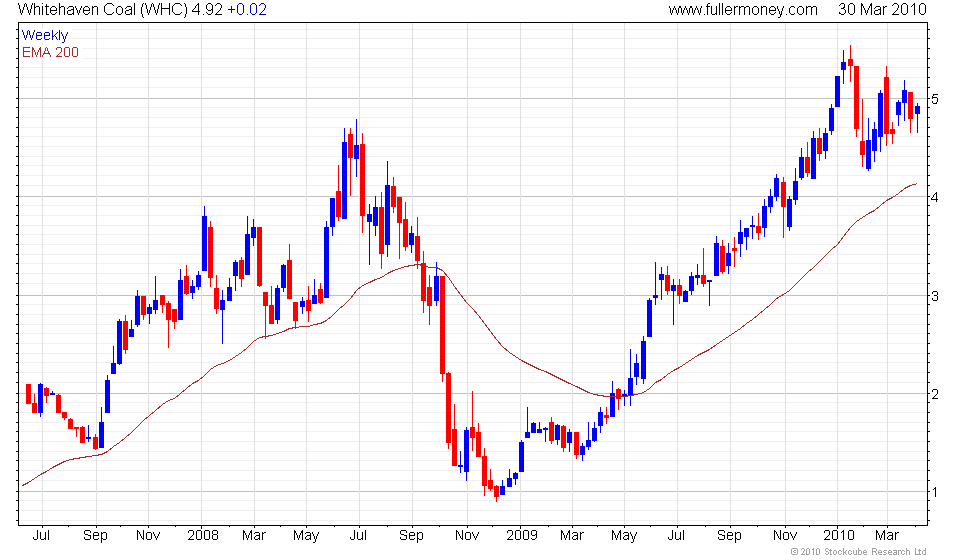Click the '2' price axis label

(935, 394)
